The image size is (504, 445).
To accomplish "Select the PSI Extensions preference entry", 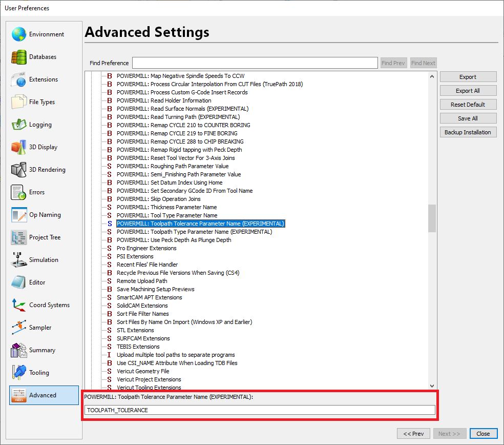I will click(135, 256).
